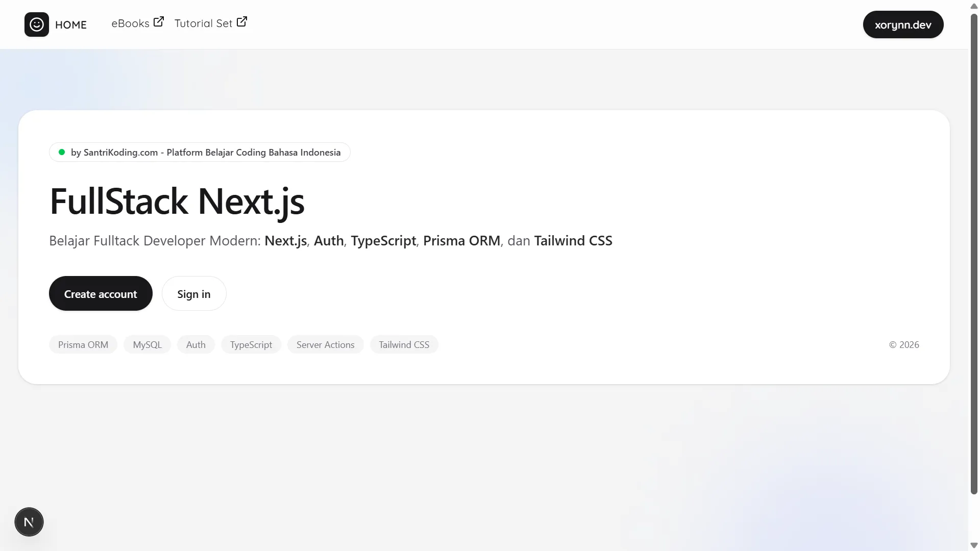Click the Tutorial Set external link icon

tap(242, 21)
